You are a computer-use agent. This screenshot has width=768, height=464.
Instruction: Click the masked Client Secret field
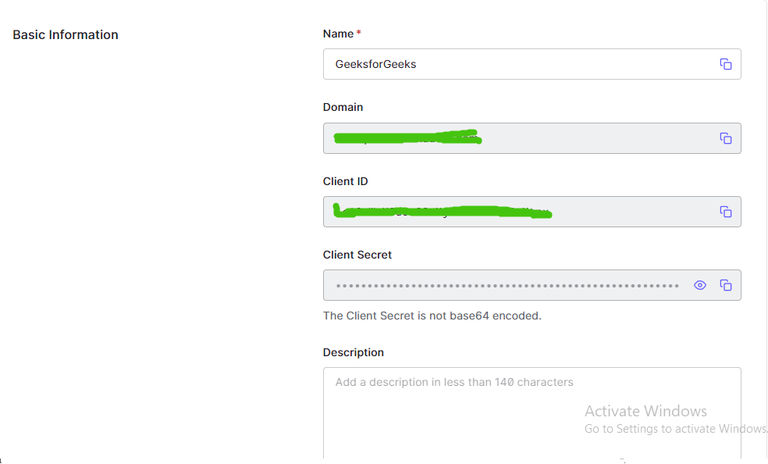[500, 285]
